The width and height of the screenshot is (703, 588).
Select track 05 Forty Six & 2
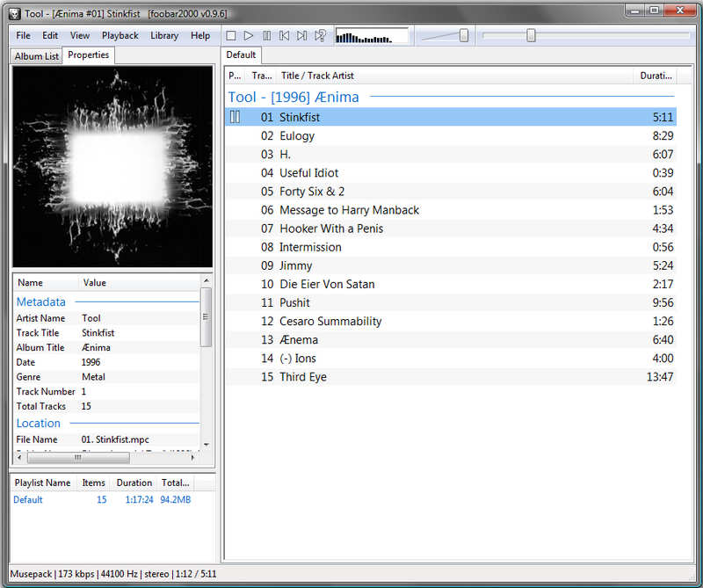[451, 192]
